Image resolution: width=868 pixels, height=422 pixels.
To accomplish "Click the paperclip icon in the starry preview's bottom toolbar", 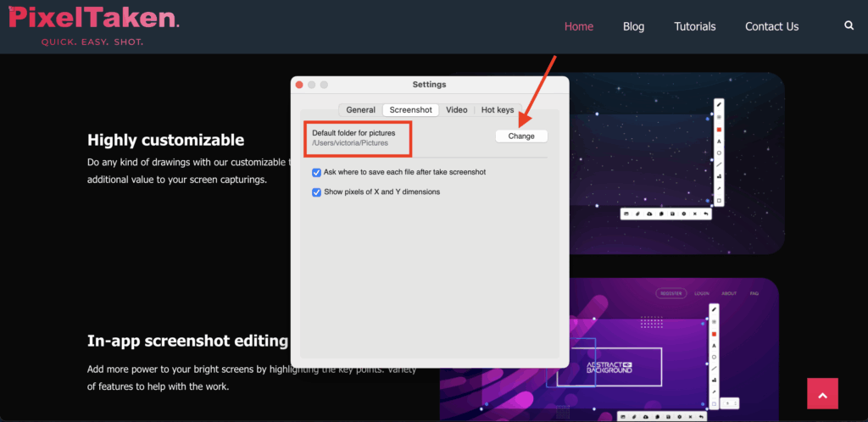I will 637,214.
